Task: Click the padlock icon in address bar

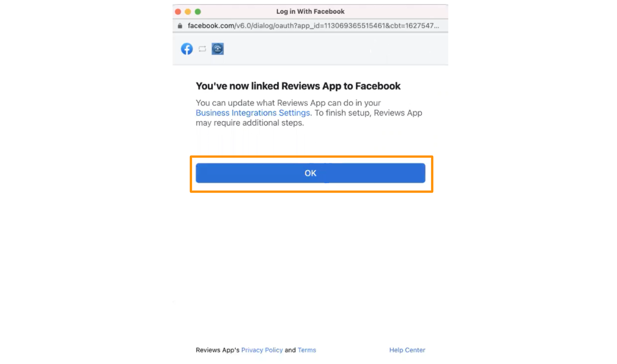Action: pyautogui.click(x=180, y=25)
